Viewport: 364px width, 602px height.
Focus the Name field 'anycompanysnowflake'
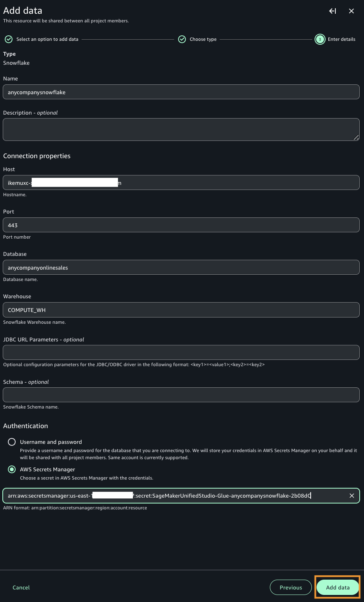tap(181, 92)
